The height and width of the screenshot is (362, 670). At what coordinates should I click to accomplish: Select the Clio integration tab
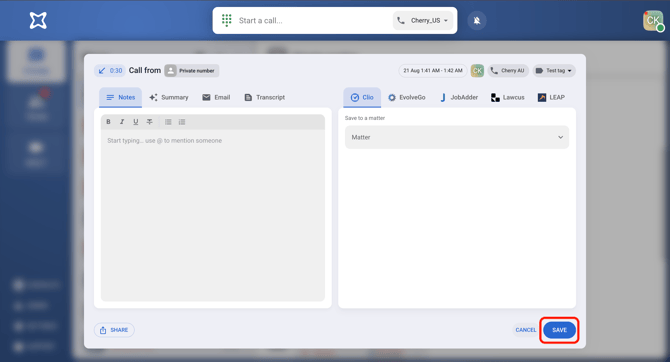(x=362, y=97)
